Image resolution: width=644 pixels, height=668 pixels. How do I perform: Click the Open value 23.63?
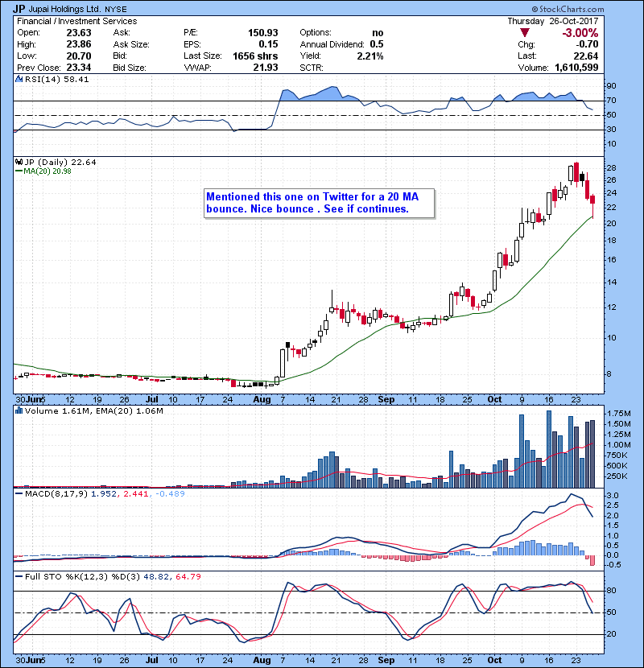(x=79, y=33)
